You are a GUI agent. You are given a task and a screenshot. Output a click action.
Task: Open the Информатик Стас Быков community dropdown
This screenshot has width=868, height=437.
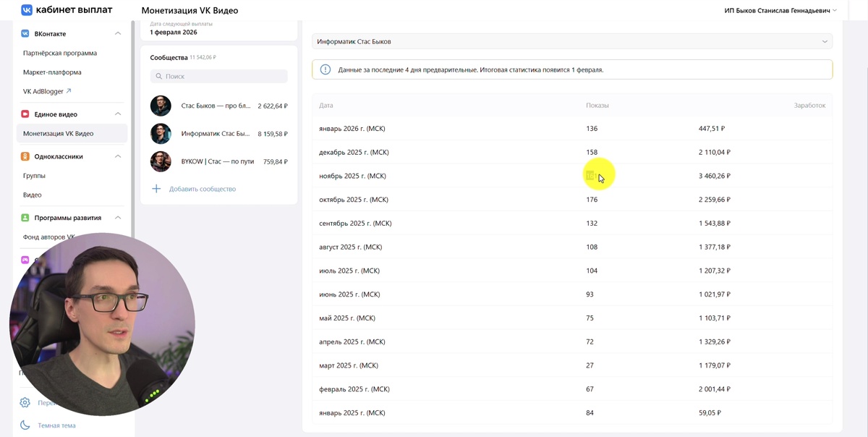572,42
